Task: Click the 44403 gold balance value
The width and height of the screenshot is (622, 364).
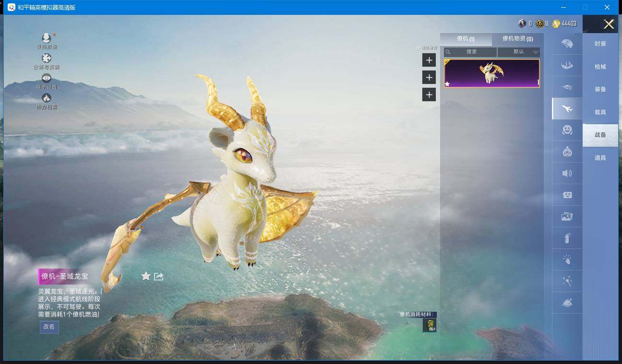Action: click(x=569, y=23)
